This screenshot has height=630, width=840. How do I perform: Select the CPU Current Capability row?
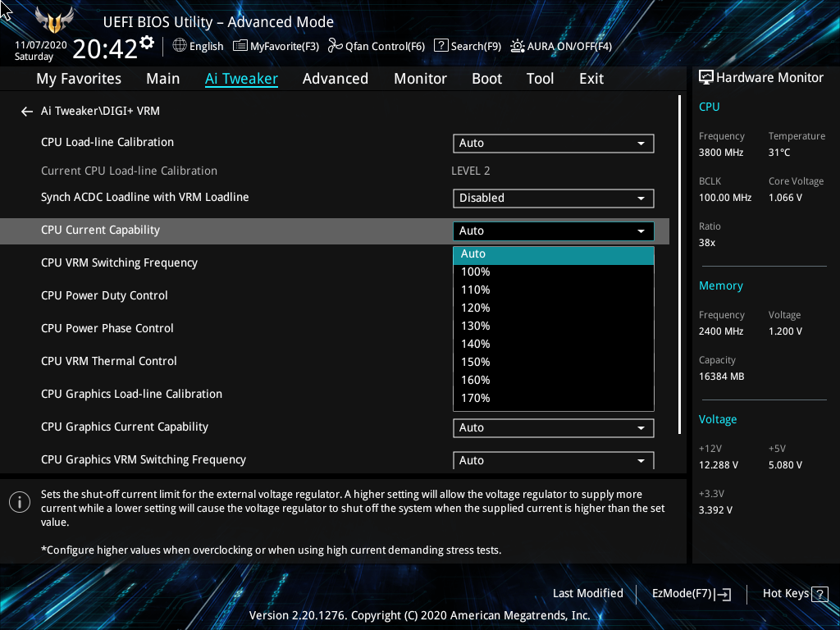tap(335, 231)
